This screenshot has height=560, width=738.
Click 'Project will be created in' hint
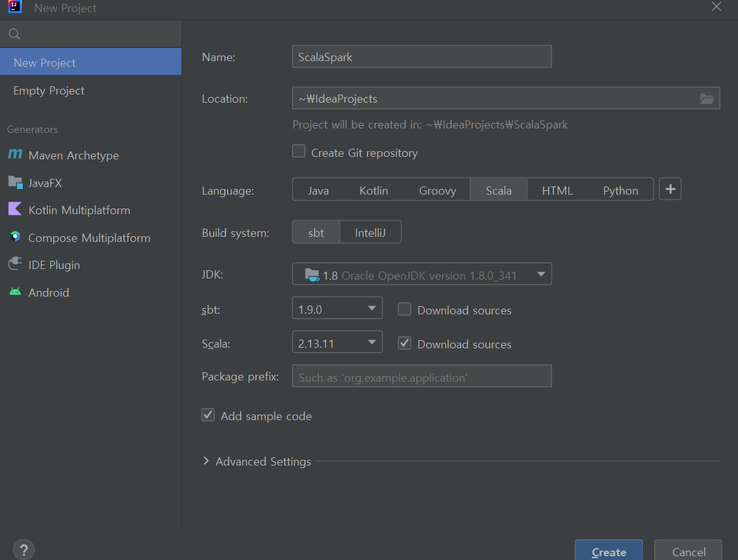430,125
